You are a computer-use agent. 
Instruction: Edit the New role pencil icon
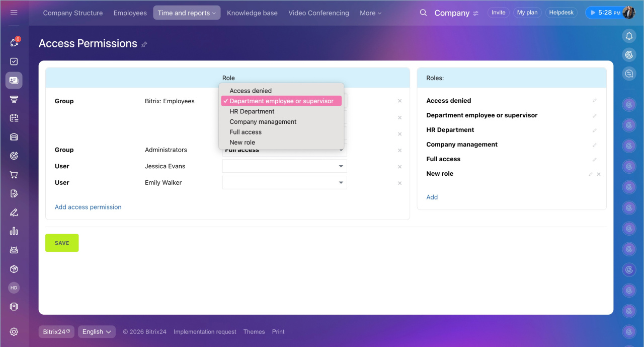591,174
